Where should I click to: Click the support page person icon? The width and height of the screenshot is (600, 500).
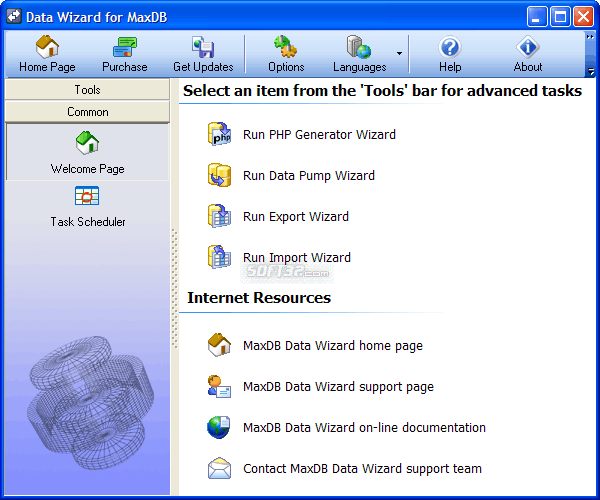pyautogui.click(x=219, y=386)
